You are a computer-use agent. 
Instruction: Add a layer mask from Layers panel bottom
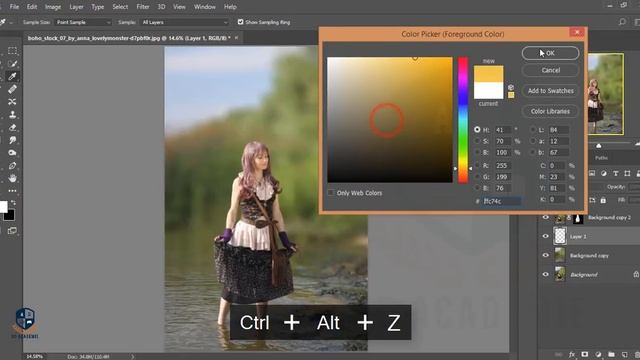coord(585,354)
